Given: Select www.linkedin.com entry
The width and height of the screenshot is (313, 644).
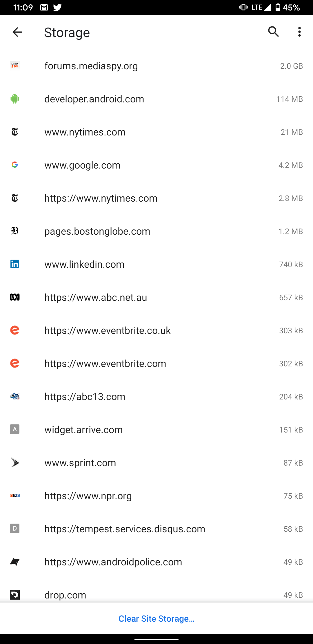Looking at the screenshot, I should [x=156, y=264].
